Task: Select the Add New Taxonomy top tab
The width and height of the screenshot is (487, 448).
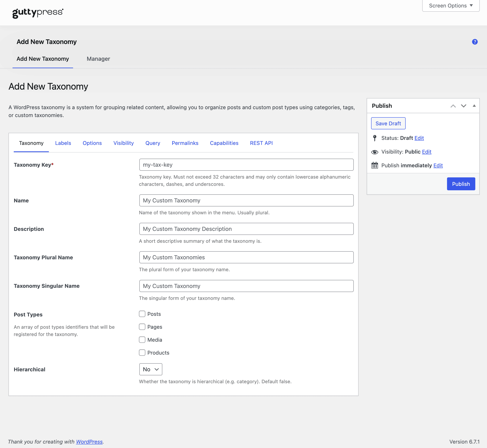Action: (x=43, y=59)
